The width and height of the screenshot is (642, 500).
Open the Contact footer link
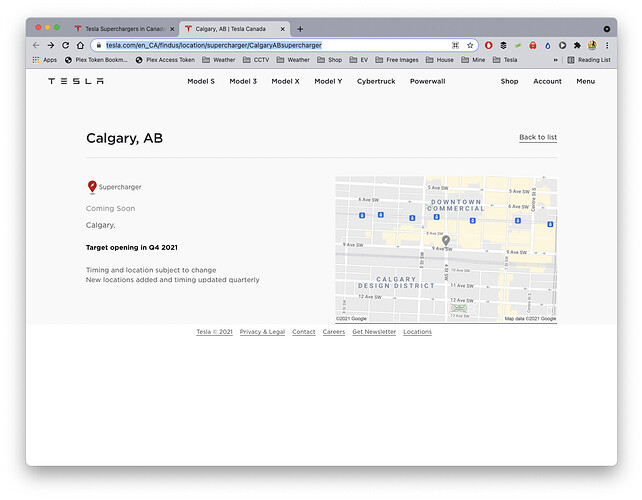[304, 332]
